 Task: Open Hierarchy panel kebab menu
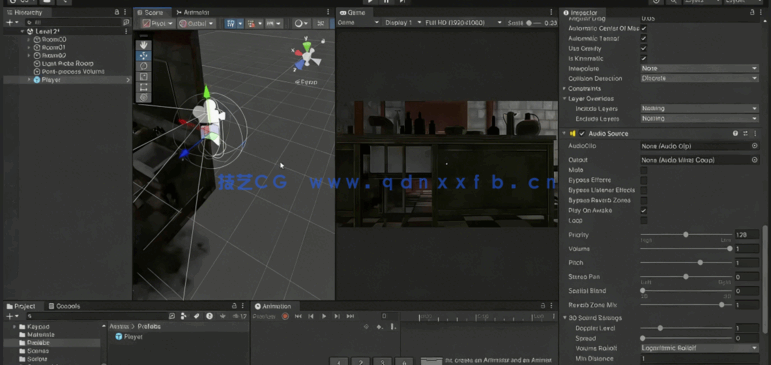pos(126,12)
